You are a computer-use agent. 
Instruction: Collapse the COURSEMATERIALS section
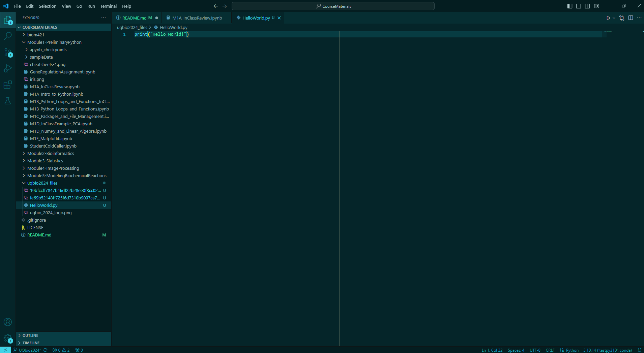[63, 27]
